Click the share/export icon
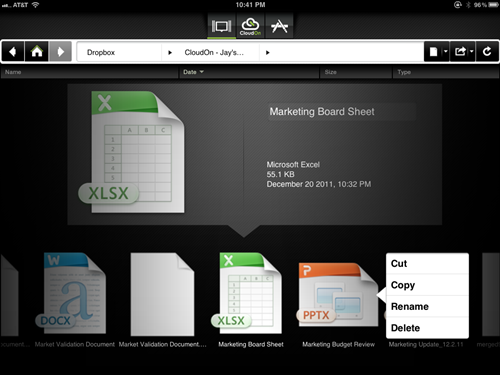Viewport: 500px width, 375px height. pos(460,51)
